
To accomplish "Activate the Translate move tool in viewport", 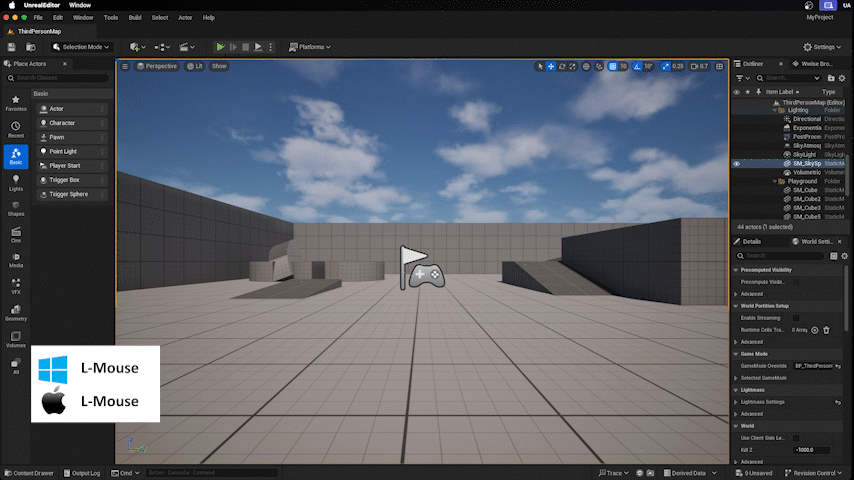I will coord(551,66).
